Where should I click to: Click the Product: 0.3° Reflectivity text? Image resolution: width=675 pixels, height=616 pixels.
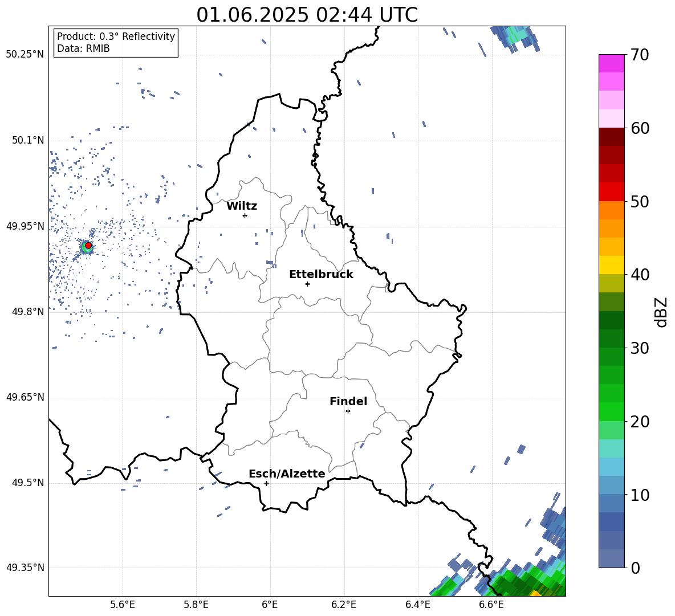(x=116, y=36)
